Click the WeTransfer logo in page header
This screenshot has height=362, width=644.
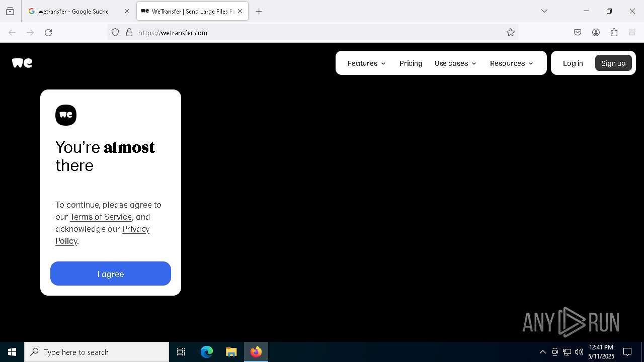click(x=22, y=63)
